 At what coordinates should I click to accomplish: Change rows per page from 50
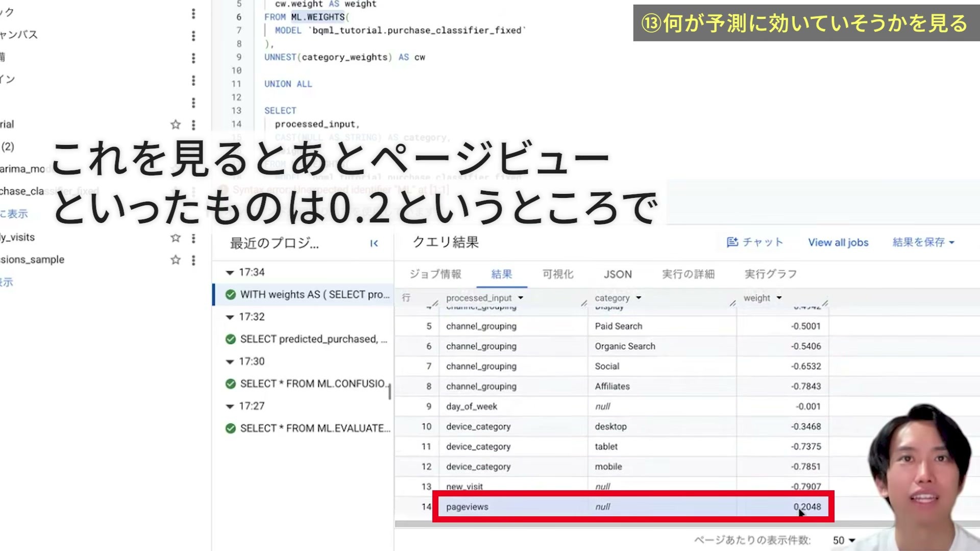coord(844,540)
